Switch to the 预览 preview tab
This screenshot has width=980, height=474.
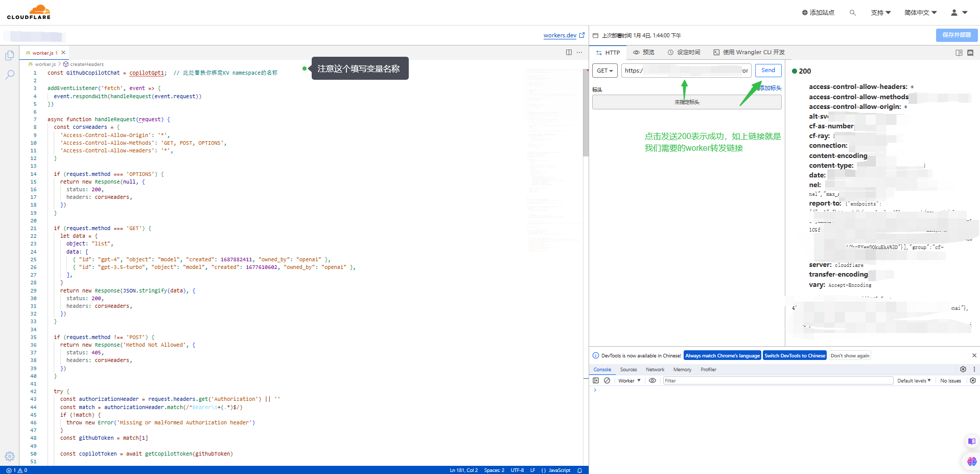(644, 52)
